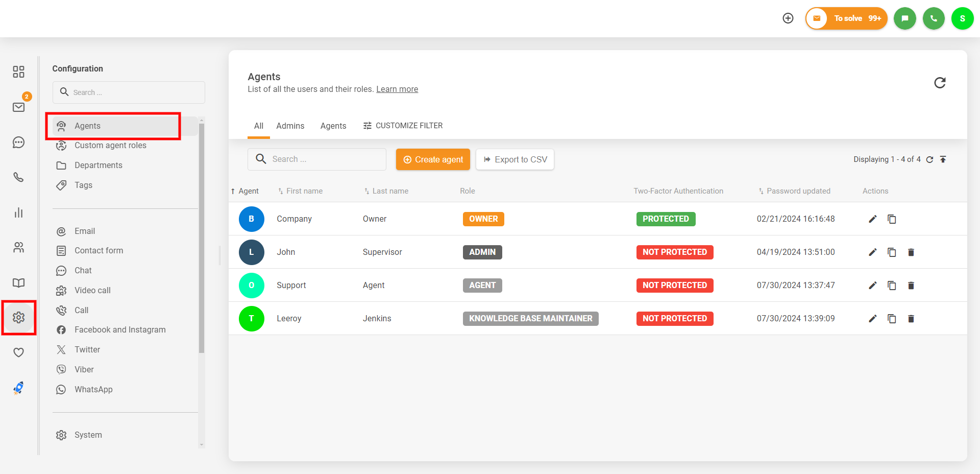Refresh the Agents list
This screenshot has width=980, height=474.
(941, 83)
